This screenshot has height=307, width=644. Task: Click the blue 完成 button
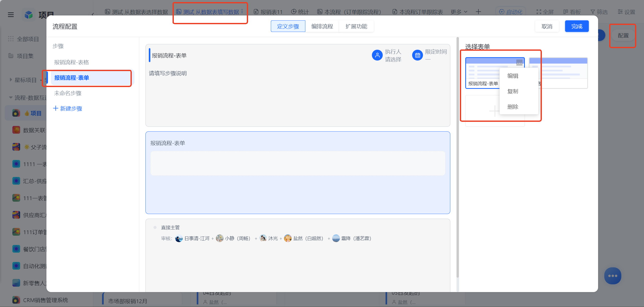tap(577, 26)
